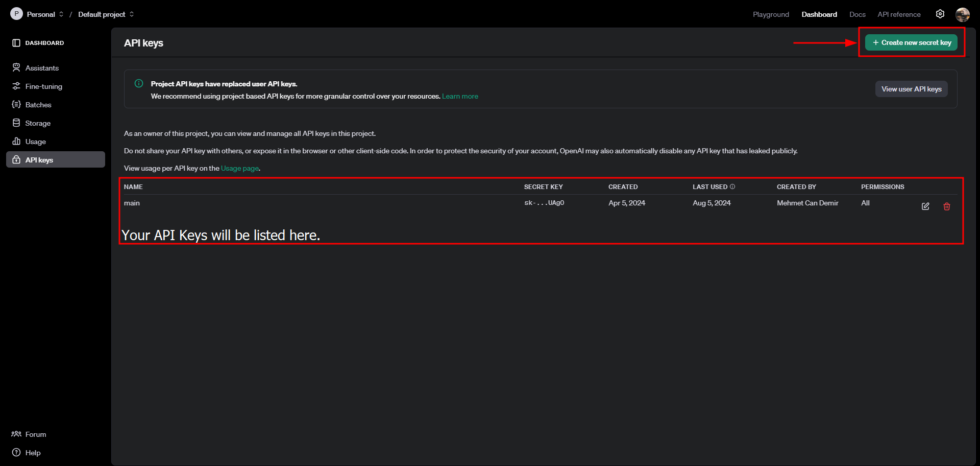Switch to the Dashboard tab

coord(819,14)
